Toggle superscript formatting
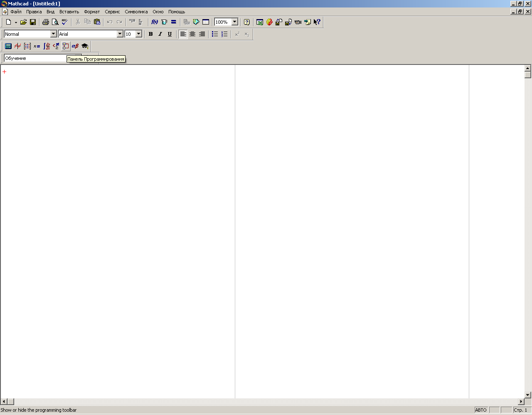The width and height of the screenshot is (532, 415). coord(237,34)
